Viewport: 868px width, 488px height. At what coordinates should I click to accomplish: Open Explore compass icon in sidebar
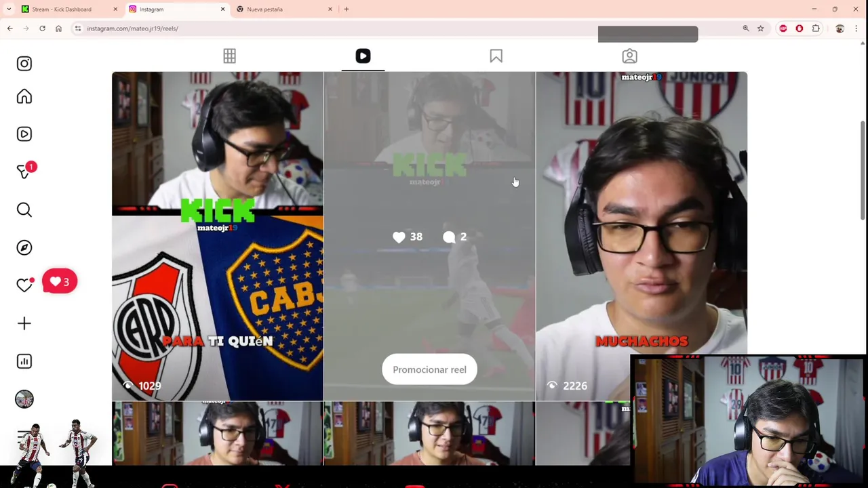pyautogui.click(x=24, y=247)
